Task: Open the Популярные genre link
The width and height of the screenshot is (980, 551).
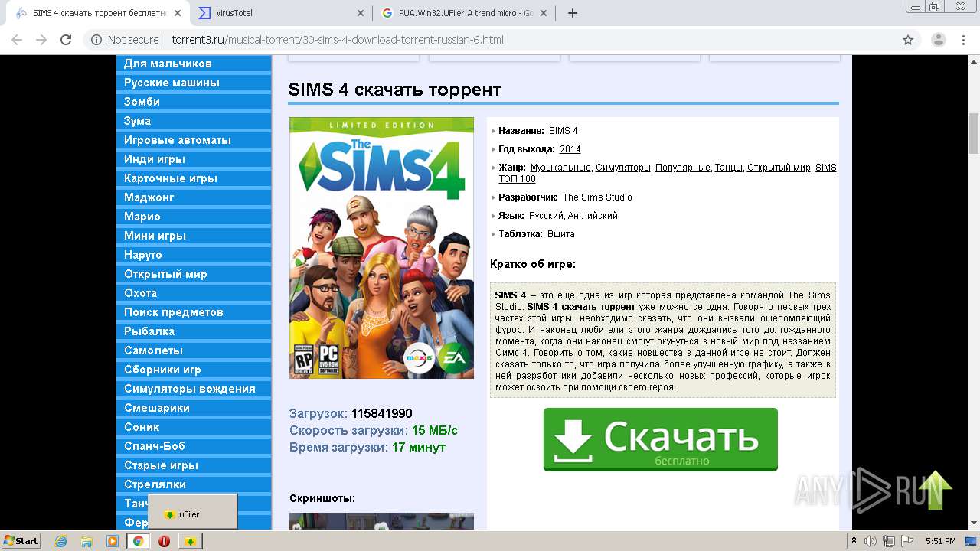Action: (x=683, y=168)
